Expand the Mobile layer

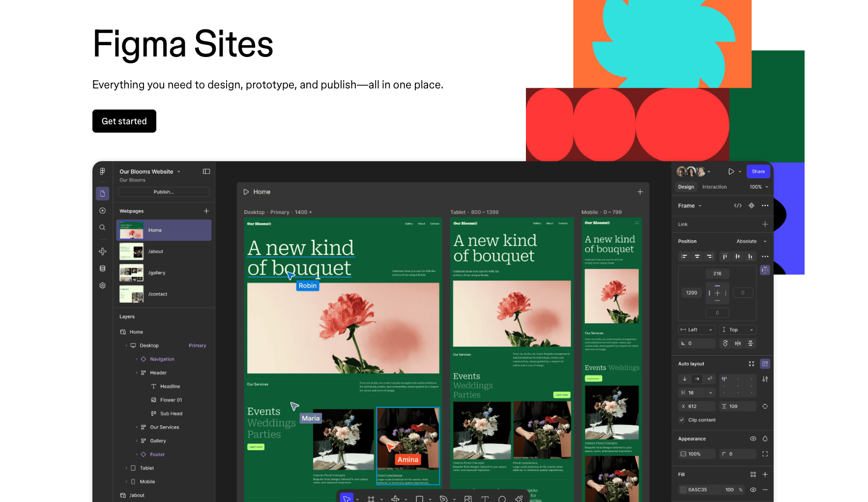pos(126,482)
